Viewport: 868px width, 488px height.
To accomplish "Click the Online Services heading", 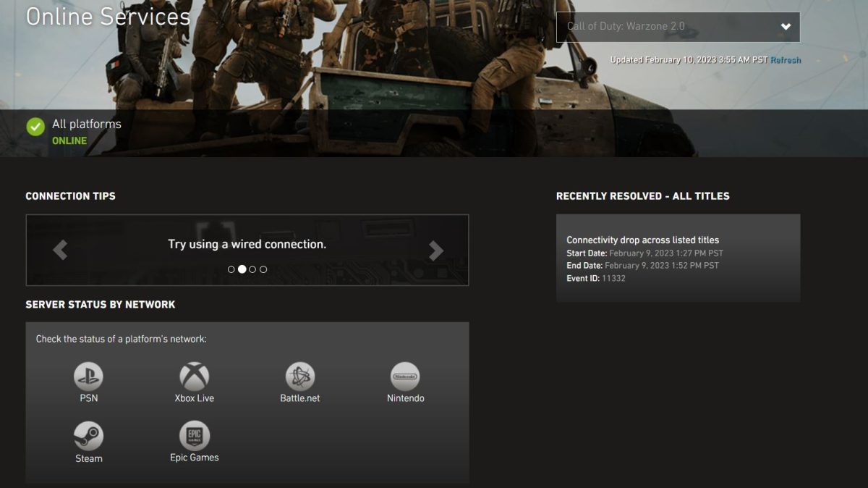I will click(109, 16).
